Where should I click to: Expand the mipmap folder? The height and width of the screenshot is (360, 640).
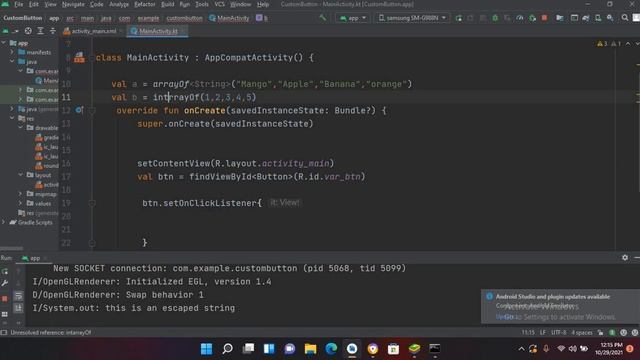pos(20,193)
